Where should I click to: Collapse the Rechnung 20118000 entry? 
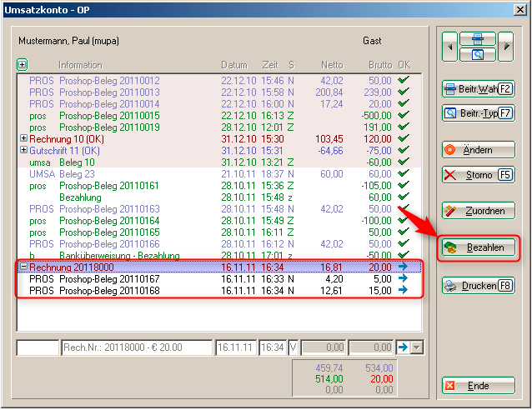click(x=23, y=267)
